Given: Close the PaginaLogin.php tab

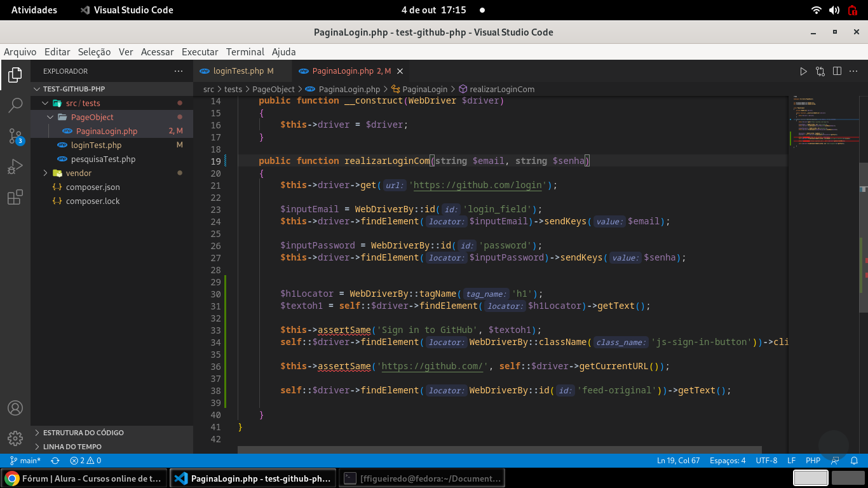Looking at the screenshot, I should point(400,71).
